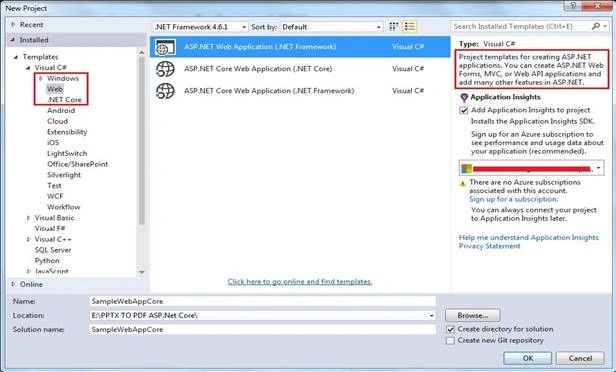616x372 pixels.
Task: Collapse the Templates tree node
Action: pyautogui.click(x=16, y=57)
